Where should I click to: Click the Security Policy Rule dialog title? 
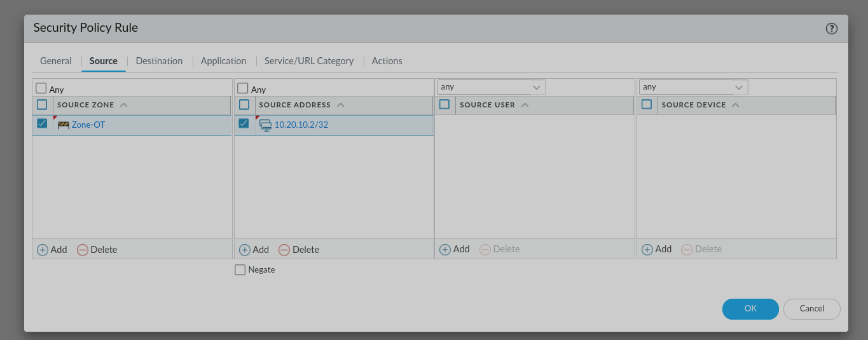click(x=86, y=28)
